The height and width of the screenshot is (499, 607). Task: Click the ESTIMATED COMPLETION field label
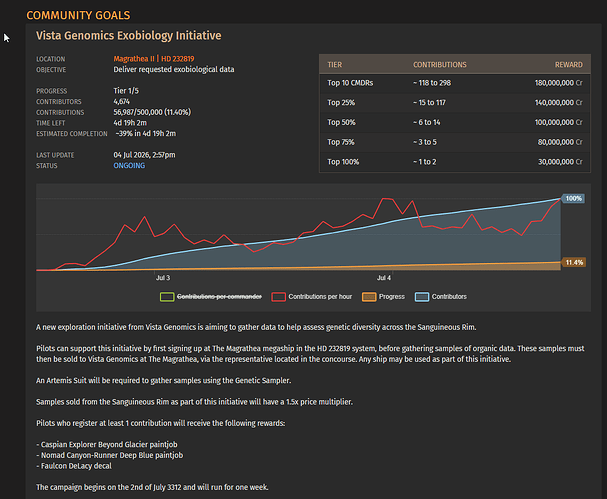click(72, 134)
